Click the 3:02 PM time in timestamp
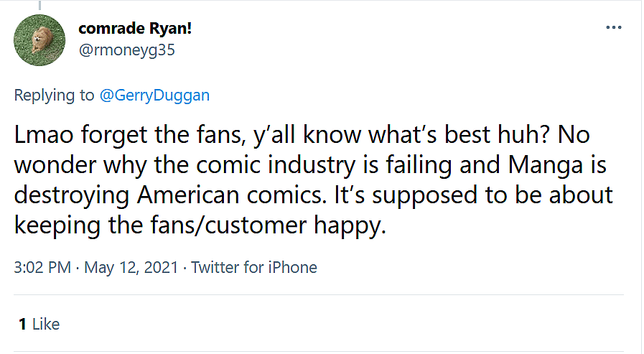The image size is (644, 354). tap(42, 267)
